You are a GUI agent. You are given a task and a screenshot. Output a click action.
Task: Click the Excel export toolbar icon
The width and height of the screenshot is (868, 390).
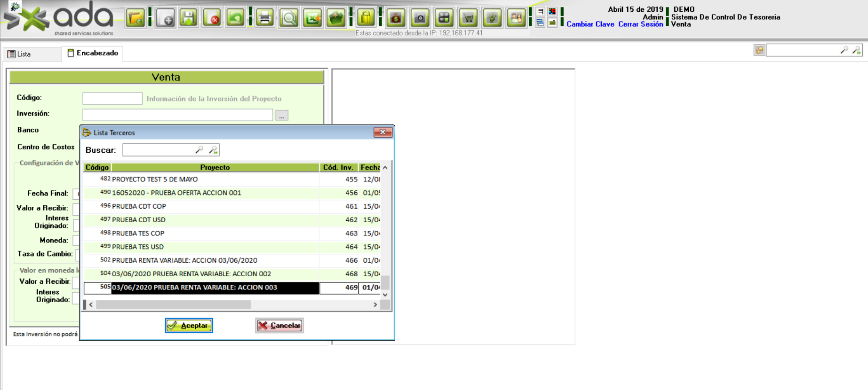[x=312, y=18]
